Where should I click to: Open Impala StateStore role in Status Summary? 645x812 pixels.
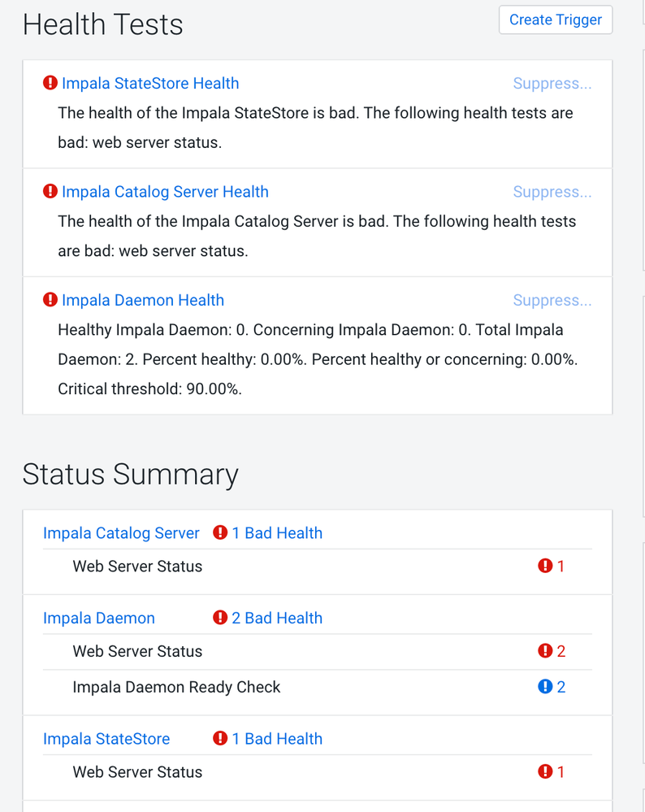[x=106, y=739]
